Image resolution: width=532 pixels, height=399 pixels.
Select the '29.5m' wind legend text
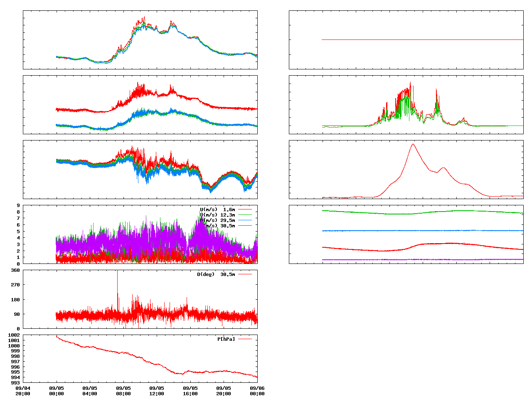tap(228, 220)
